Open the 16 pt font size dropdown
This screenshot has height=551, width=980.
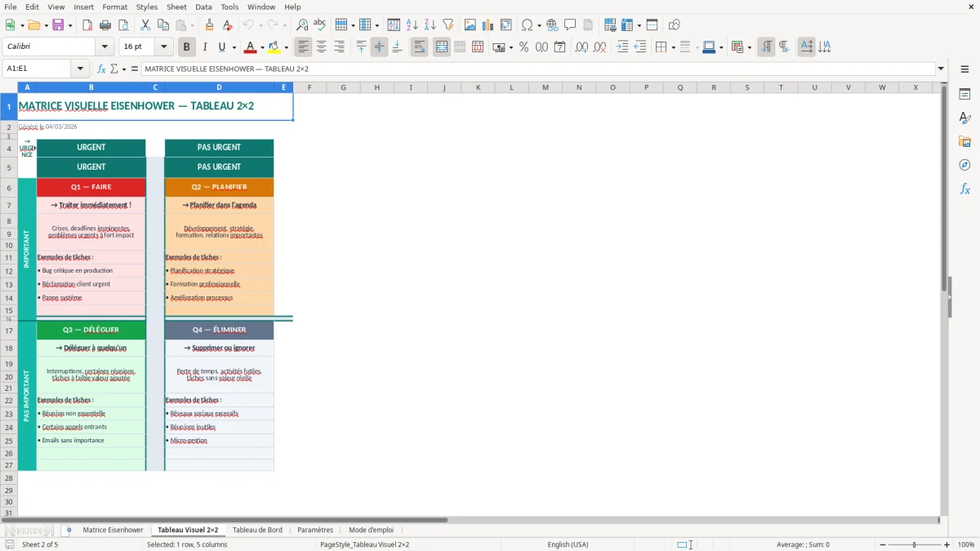click(164, 47)
